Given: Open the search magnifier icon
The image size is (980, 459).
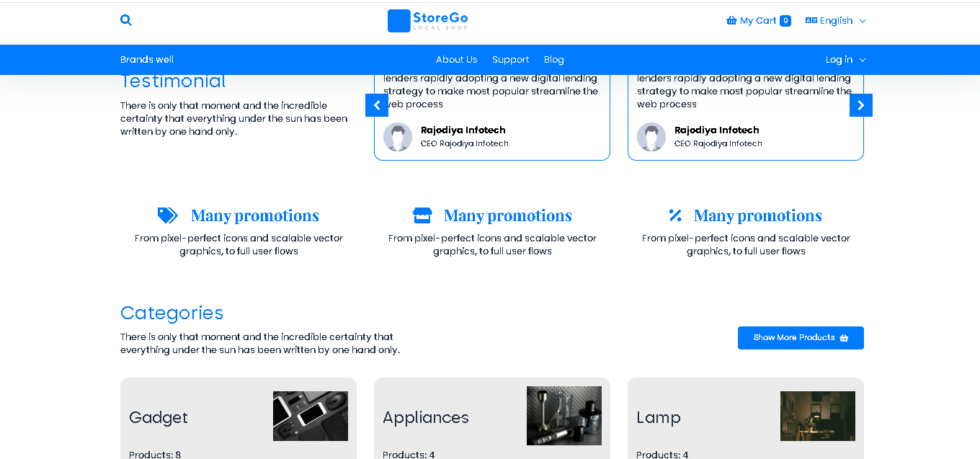Looking at the screenshot, I should click(126, 20).
